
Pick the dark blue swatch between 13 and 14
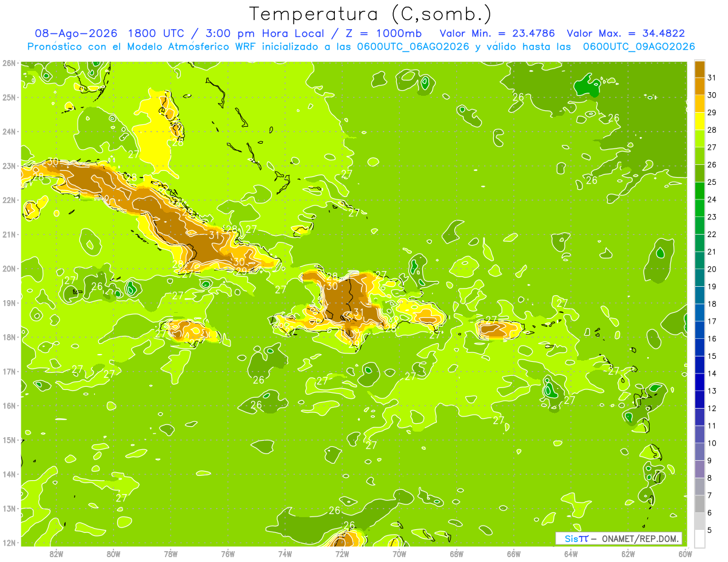[x=699, y=382]
